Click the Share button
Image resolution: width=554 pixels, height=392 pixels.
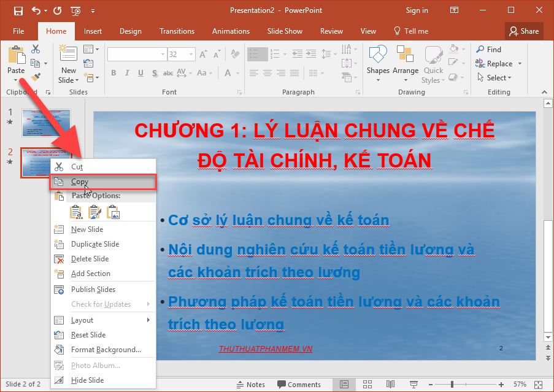point(523,31)
